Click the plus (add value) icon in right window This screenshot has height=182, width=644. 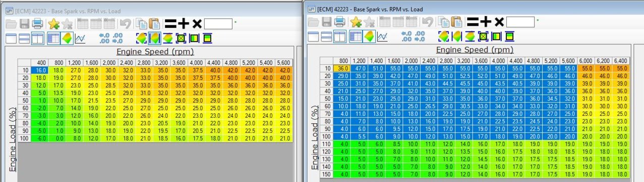pos(486,22)
